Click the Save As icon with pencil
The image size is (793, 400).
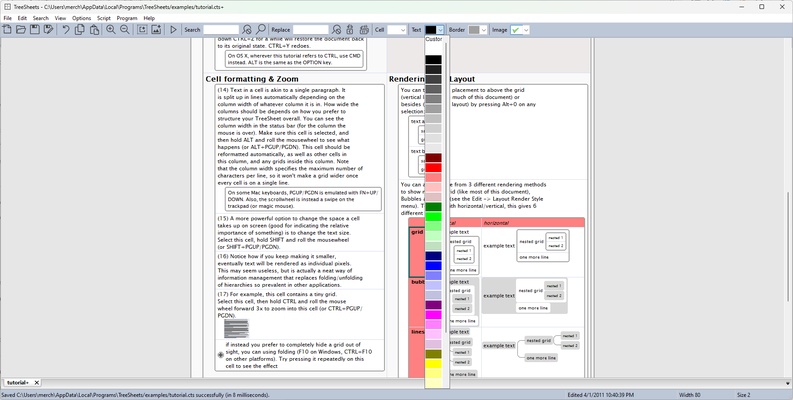coord(48,30)
